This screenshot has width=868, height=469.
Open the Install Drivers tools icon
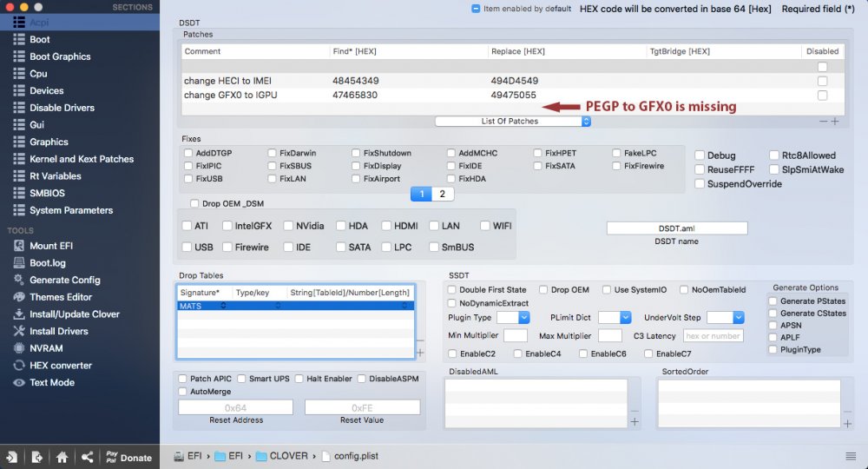(x=19, y=331)
